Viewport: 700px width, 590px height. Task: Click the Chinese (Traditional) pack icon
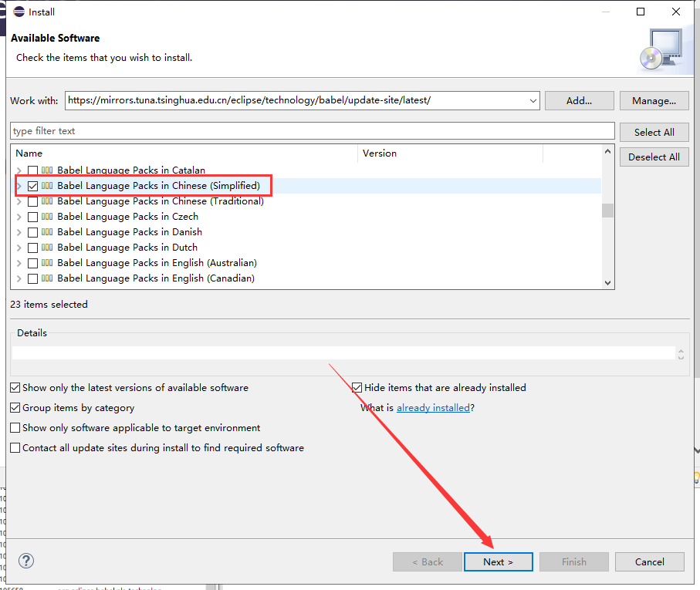tap(47, 201)
